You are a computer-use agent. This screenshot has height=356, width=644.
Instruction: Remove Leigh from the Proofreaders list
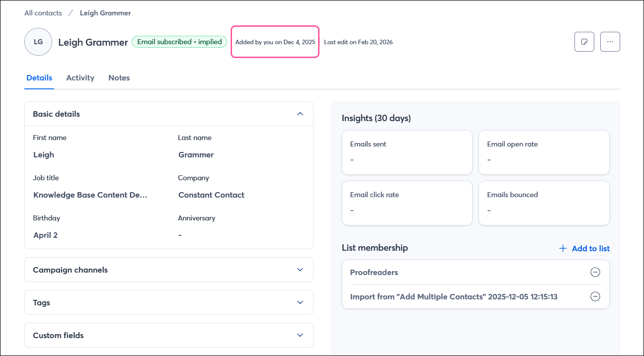coord(595,272)
